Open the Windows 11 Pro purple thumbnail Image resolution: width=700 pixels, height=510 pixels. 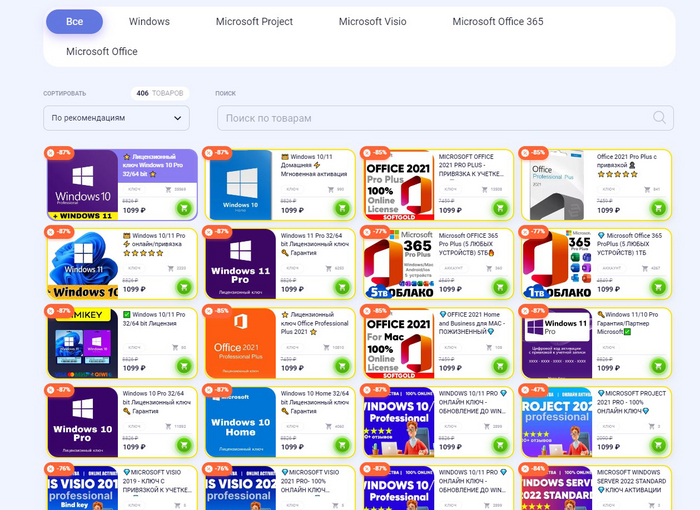pyautogui.click(x=241, y=264)
